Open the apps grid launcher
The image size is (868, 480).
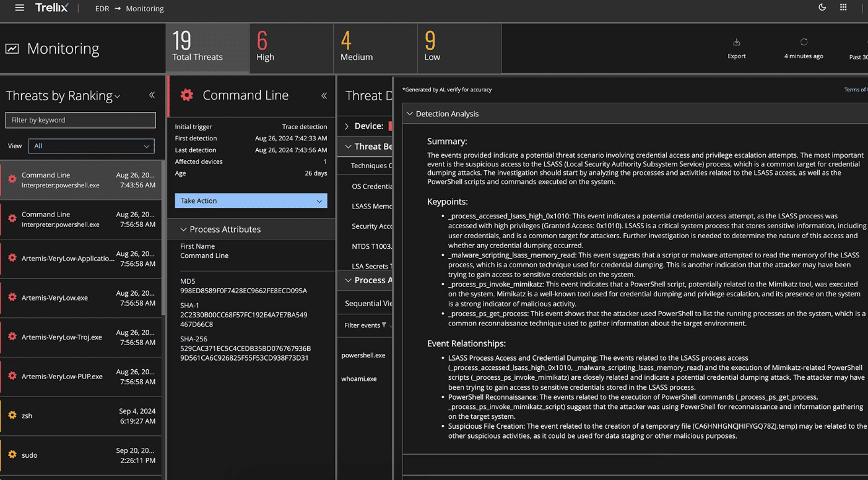843,7
